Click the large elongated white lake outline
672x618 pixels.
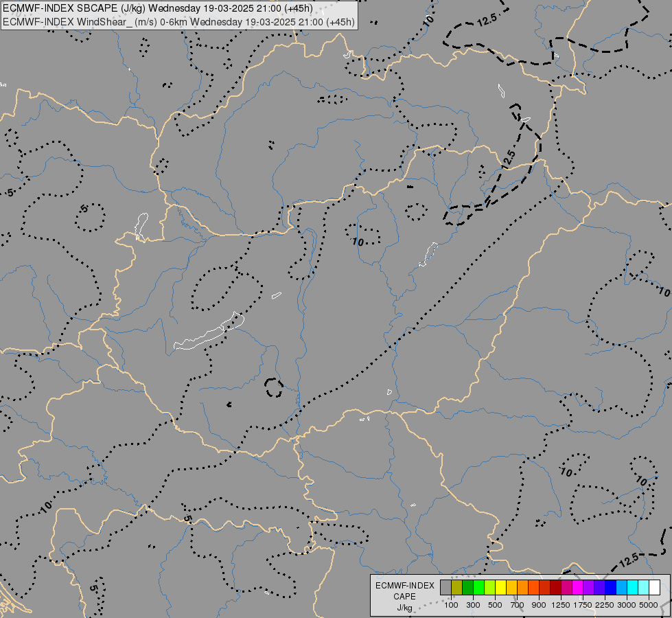(x=209, y=332)
